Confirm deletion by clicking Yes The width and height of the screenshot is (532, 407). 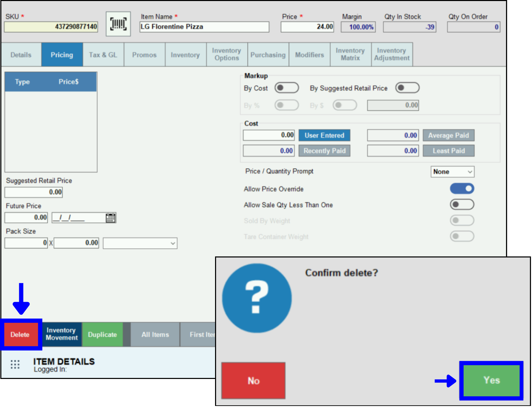tap(491, 380)
